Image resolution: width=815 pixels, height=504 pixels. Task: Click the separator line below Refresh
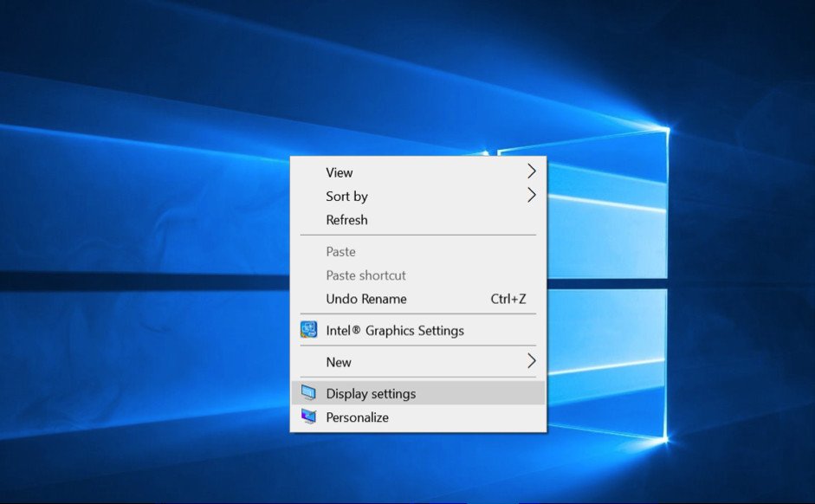coord(417,235)
